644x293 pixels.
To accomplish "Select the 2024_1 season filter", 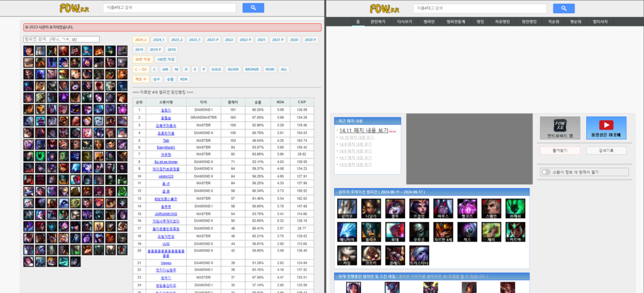I will pyautogui.click(x=158, y=40).
